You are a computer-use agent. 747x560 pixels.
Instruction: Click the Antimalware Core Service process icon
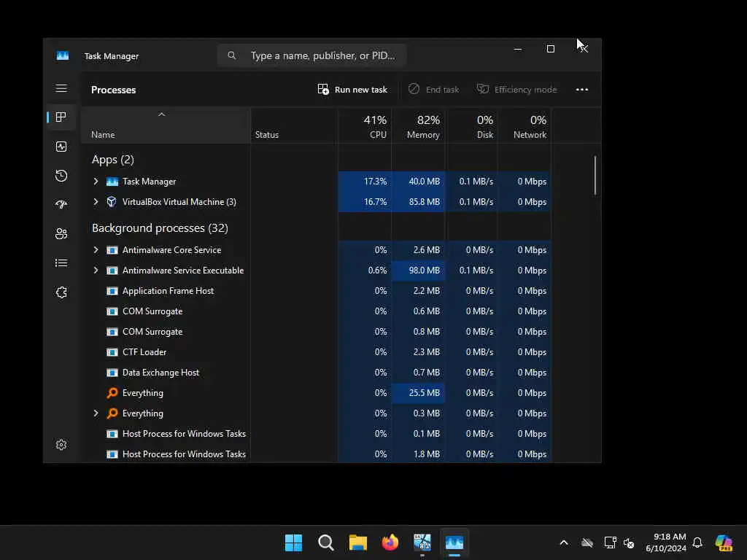click(112, 250)
